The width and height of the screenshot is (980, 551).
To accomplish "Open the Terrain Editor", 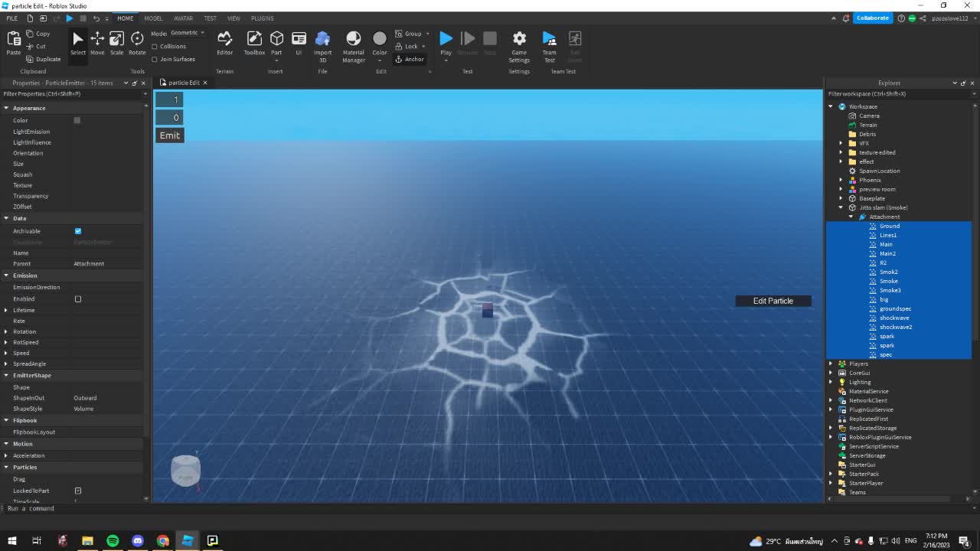I will pos(224,43).
